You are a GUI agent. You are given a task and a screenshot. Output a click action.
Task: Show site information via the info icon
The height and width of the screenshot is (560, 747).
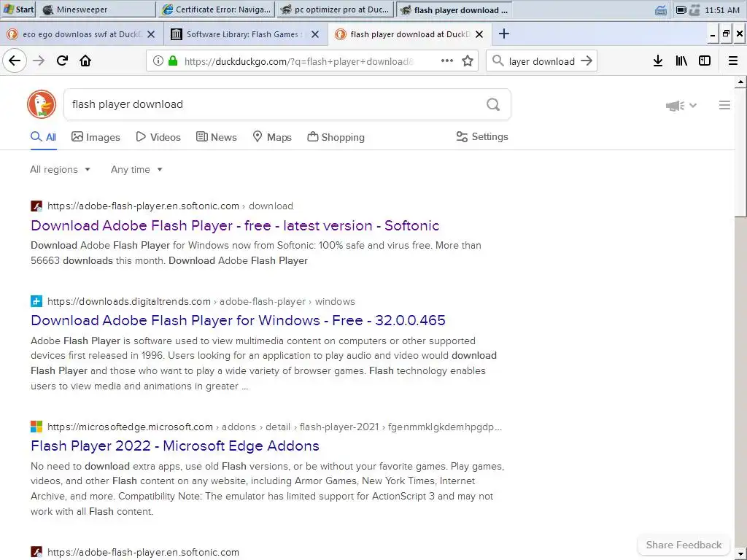coord(158,61)
